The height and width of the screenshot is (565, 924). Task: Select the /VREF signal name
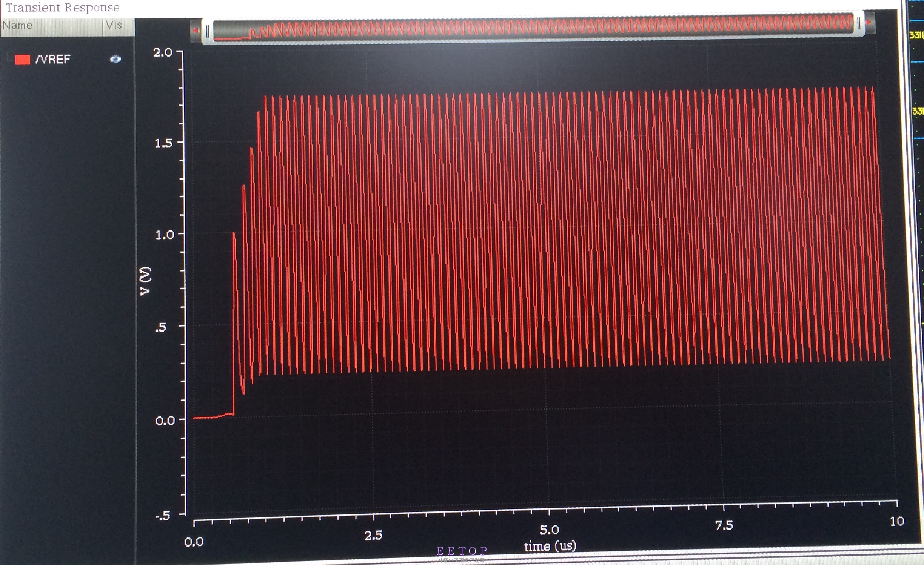pos(52,59)
